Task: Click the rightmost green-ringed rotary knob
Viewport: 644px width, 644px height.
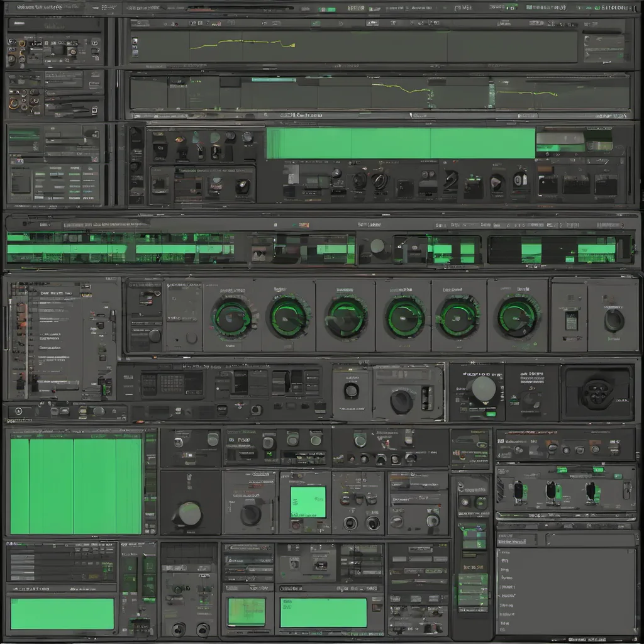Action: tap(518, 317)
